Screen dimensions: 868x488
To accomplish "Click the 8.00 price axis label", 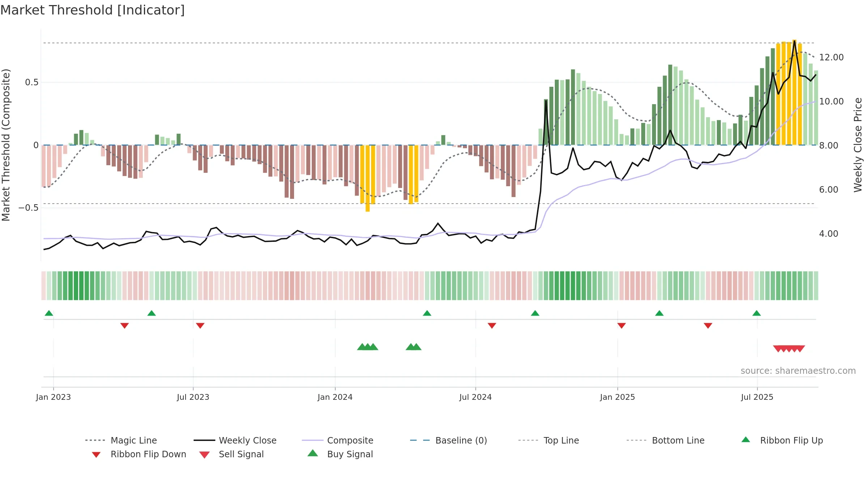I will click(829, 146).
